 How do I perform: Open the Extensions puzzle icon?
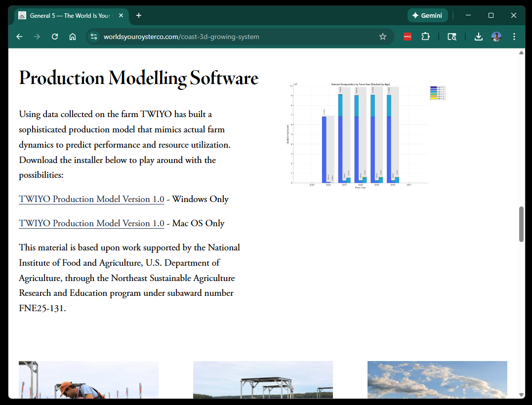[425, 37]
